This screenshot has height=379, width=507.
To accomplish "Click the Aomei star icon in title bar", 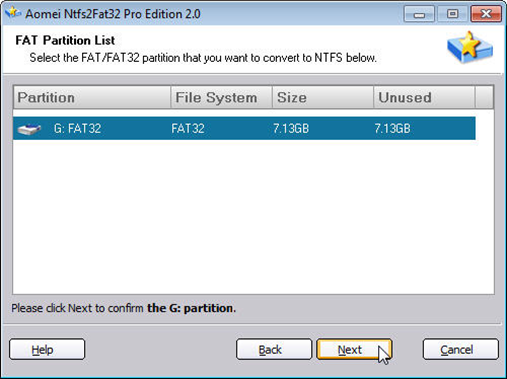I will (x=13, y=14).
